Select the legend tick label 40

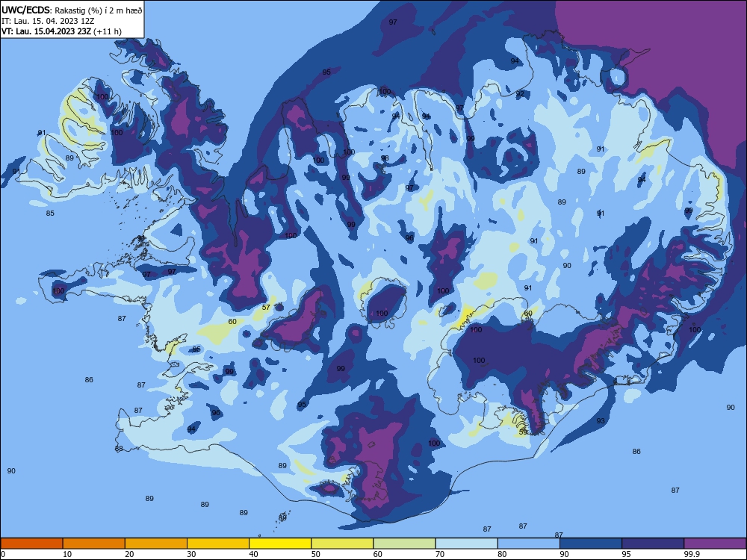[x=253, y=554]
